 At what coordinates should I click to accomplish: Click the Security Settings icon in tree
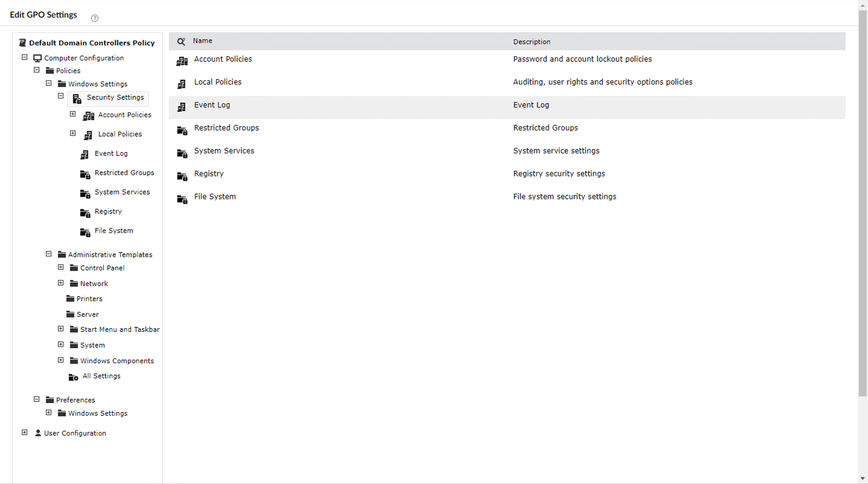(x=77, y=98)
